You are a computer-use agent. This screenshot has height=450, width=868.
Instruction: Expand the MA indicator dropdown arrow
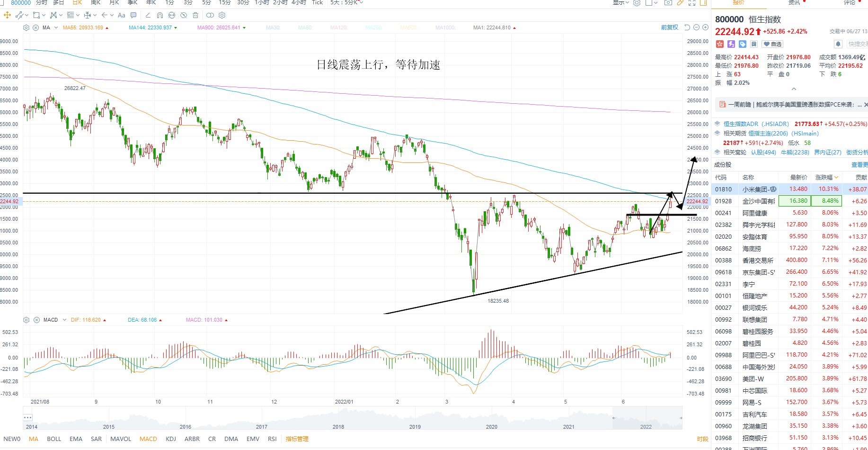tap(56, 27)
